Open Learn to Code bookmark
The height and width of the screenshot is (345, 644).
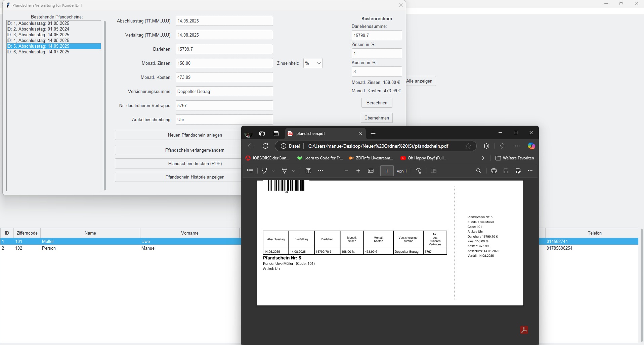(x=320, y=158)
